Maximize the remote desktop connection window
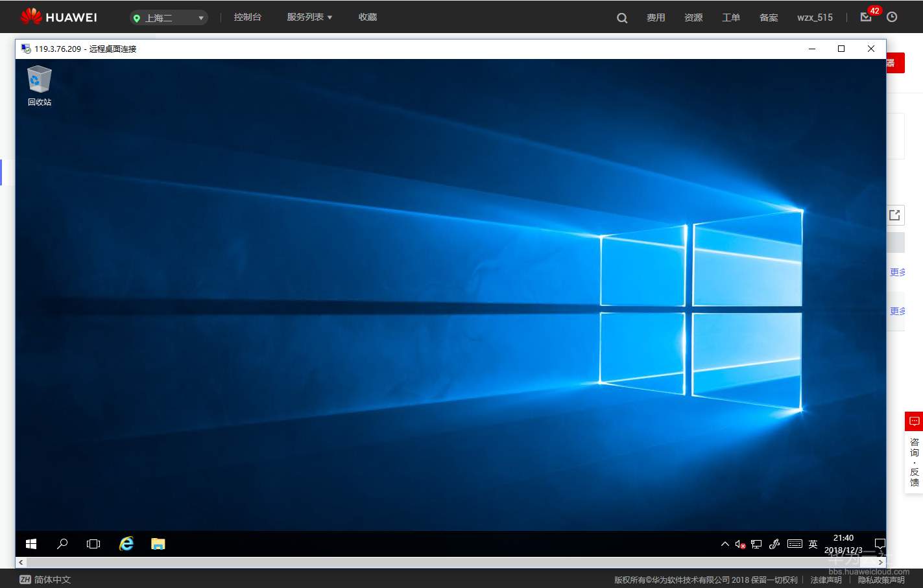Image resolution: width=923 pixels, height=588 pixels. coord(841,49)
